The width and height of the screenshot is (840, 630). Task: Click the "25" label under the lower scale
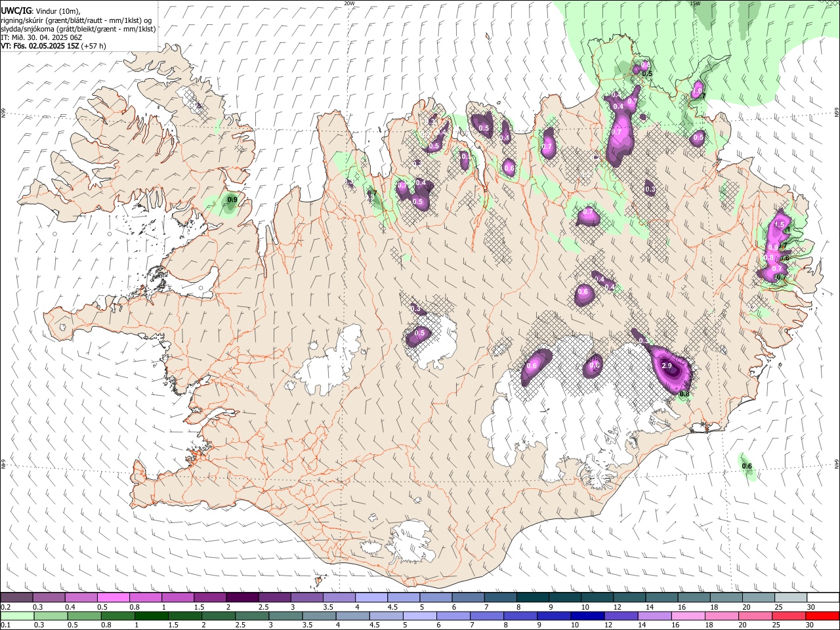[x=777, y=625]
